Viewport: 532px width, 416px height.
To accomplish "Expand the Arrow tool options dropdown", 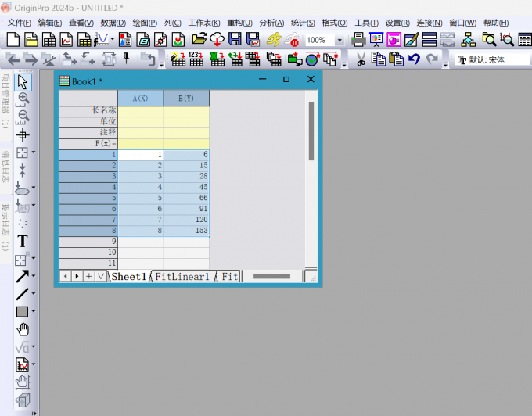I will [34, 275].
